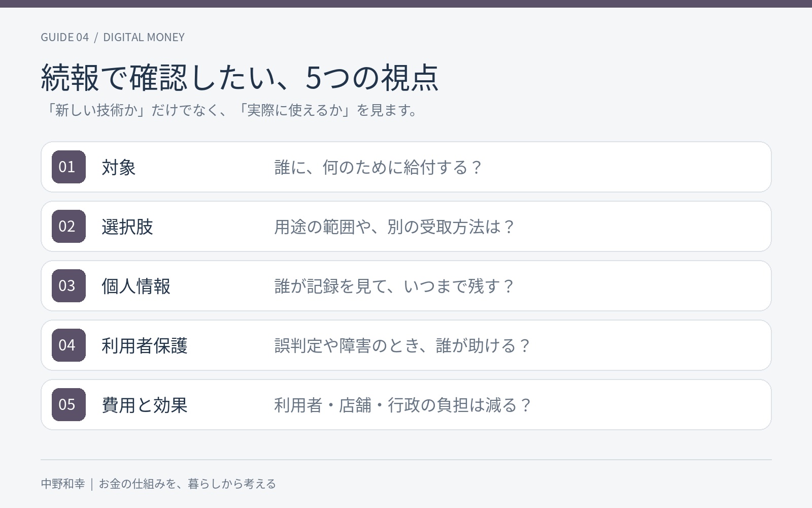The height and width of the screenshot is (508, 812).
Task: Select the 対象 label
Action: pyautogui.click(x=119, y=167)
